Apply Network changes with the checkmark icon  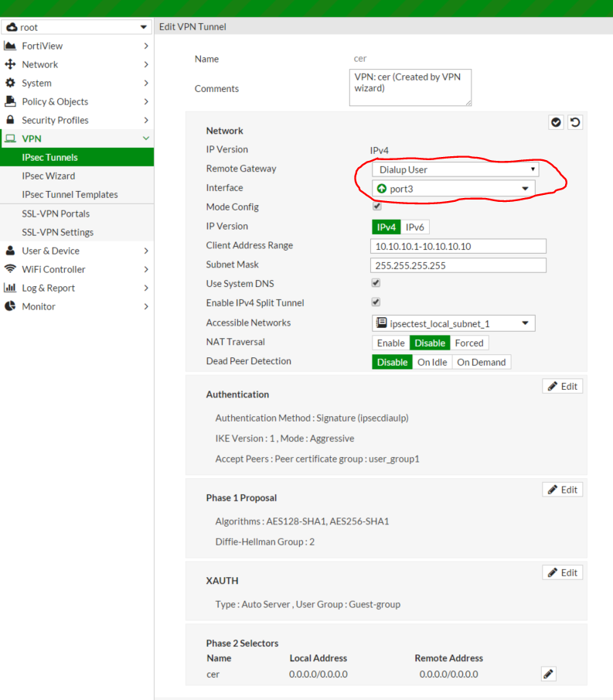556,122
